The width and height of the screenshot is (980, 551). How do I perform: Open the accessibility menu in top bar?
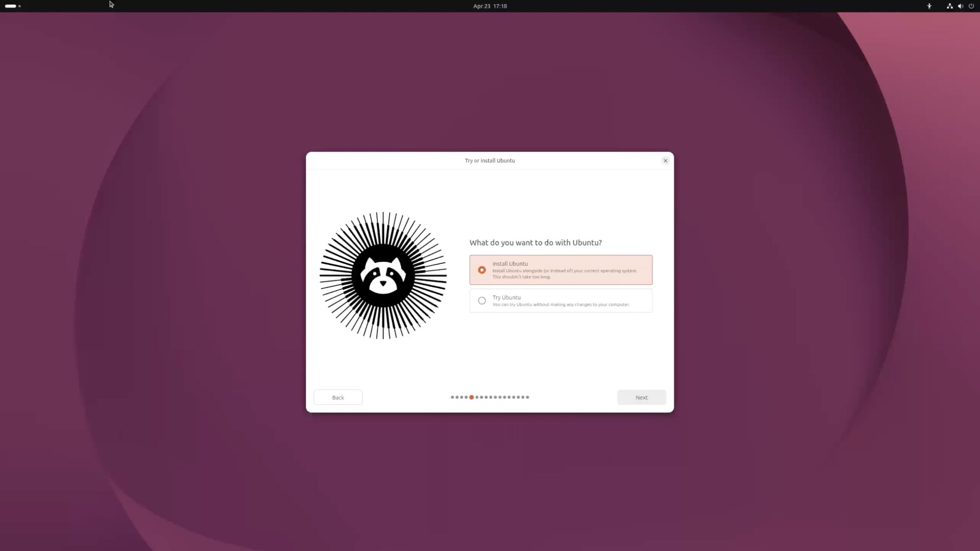click(929, 6)
